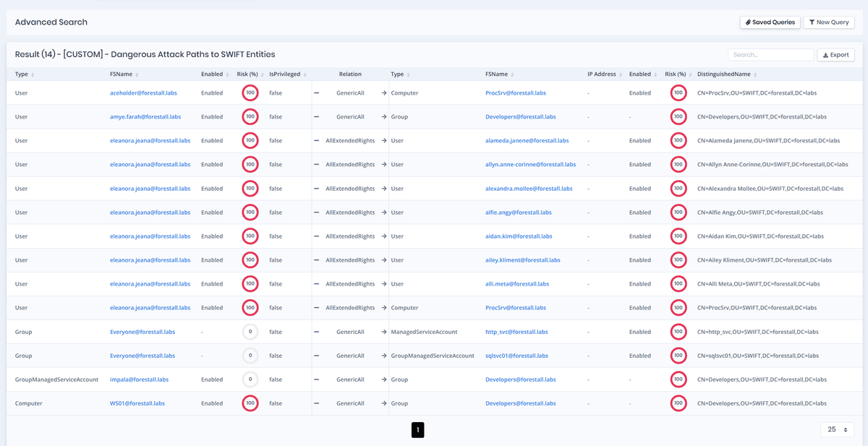Screen dimensions: 868x446
Task: Click the download icon on the Export button
Action: [x=826, y=54]
